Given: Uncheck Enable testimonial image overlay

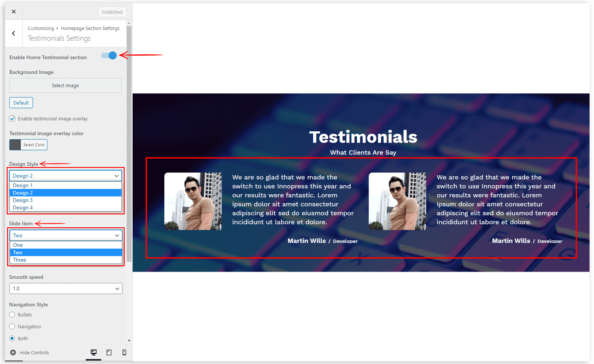Looking at the screenshot, I should (x=13, y=119).
